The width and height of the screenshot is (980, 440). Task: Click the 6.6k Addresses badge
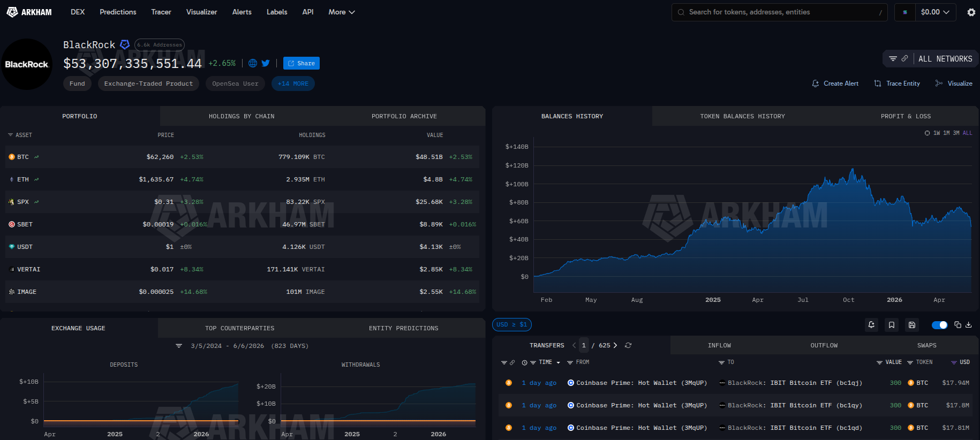coord(160,45)
